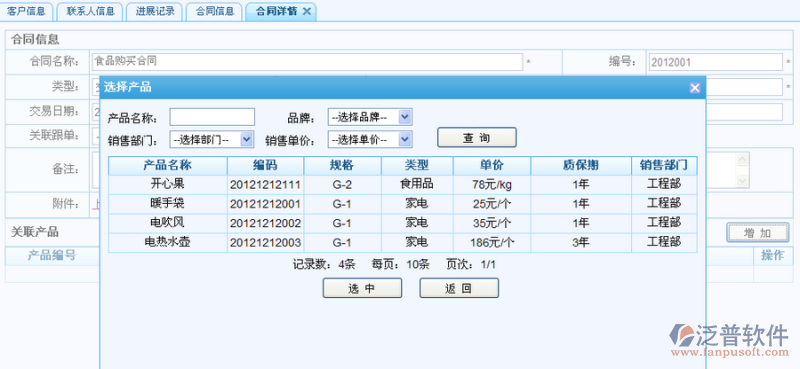Click the code 20121212002 cell
Viewport: 800px width, 369px height.
pyautogui.click(x=265, y=224)
